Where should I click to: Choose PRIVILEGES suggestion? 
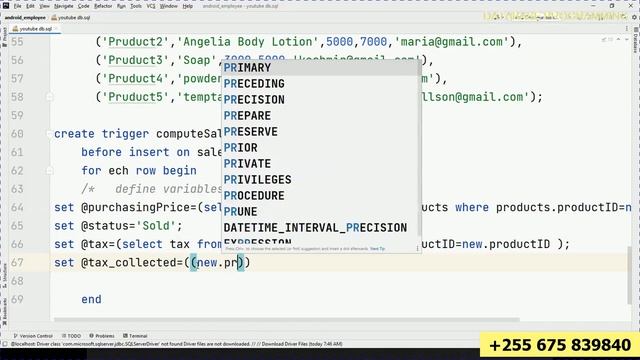(x=320, y=180)
